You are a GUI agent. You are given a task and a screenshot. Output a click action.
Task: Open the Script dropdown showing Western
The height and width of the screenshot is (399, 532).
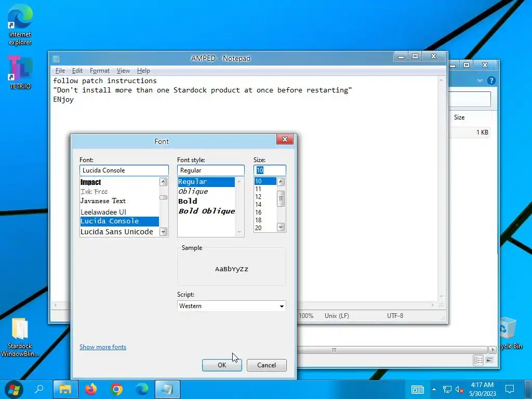pyautogui.click(x=231, y=305)
